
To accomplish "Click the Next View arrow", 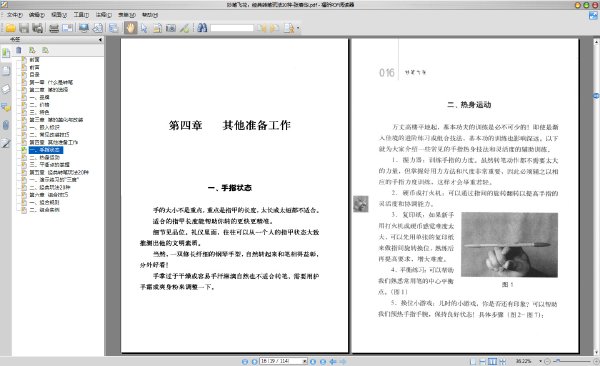I will [343, 361].
